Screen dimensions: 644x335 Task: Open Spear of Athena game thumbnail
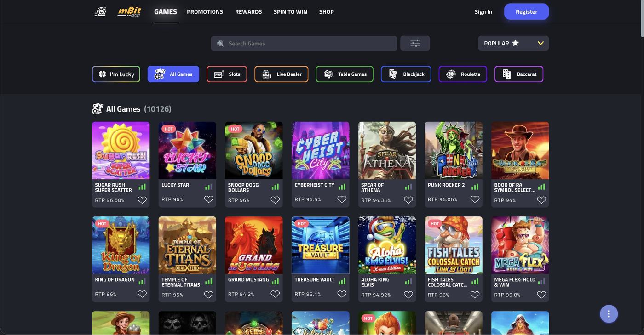387,150
